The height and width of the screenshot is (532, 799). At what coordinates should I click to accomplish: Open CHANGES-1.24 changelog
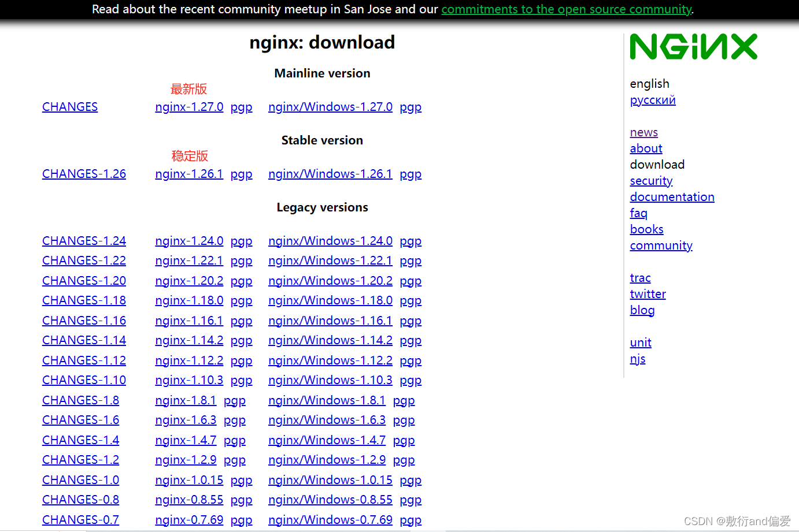[84, 241]
